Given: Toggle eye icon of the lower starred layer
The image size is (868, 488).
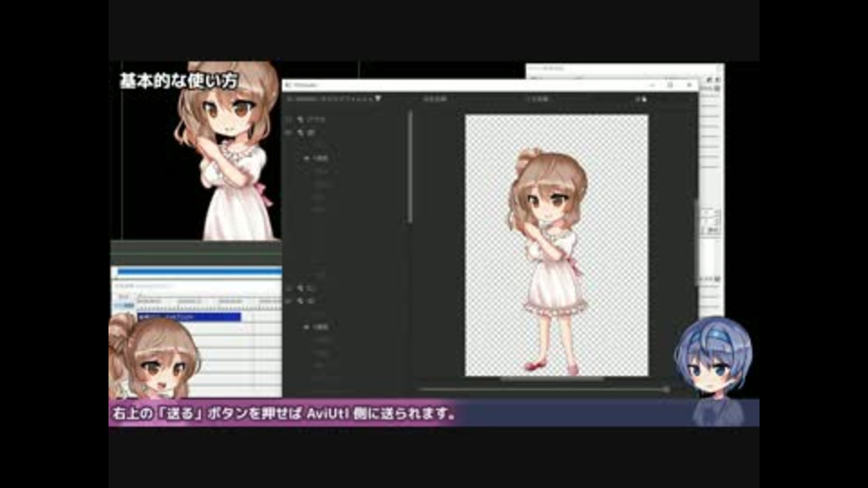Looking at the screenshot, I should coord(307,327).
